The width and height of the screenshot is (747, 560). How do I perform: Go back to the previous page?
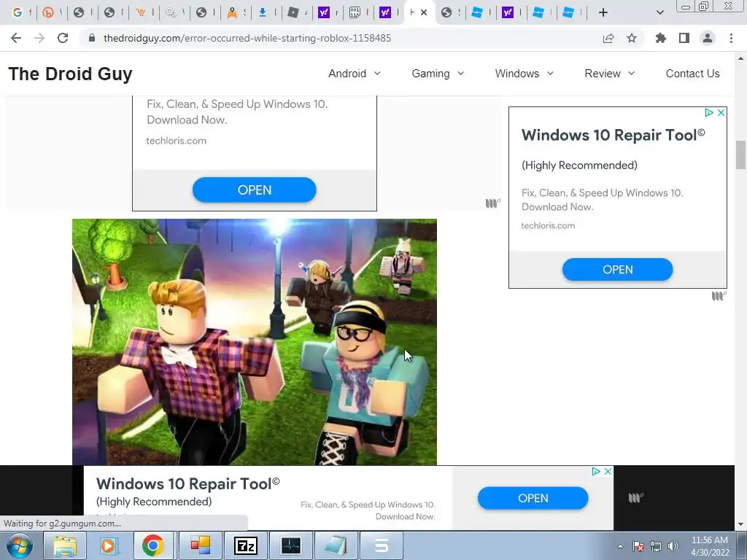tap(16, 38)
